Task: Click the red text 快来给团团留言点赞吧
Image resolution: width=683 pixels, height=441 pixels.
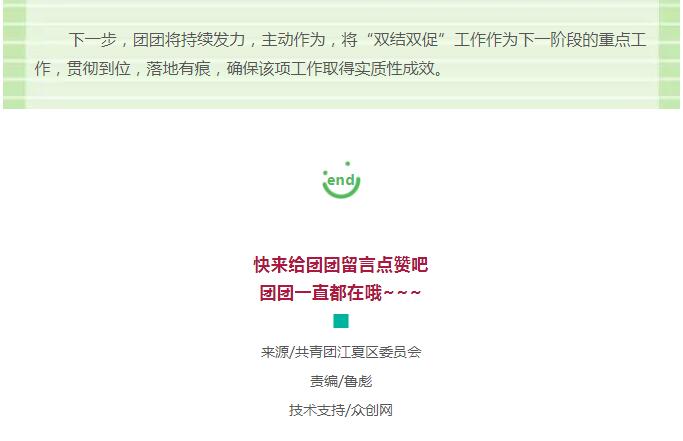Action: point(341,265)
